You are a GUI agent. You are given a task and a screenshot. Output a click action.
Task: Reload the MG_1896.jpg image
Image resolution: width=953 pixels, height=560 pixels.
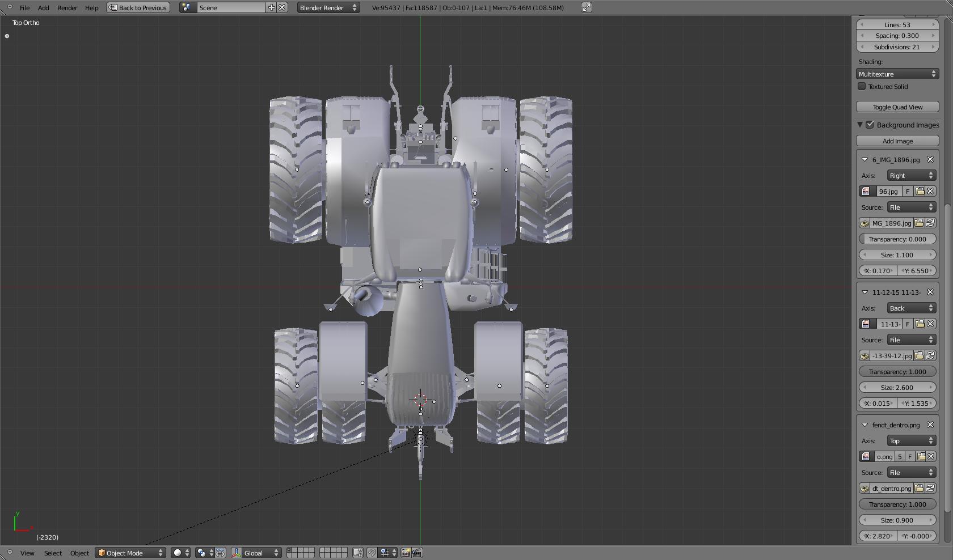tap(930, 223)
